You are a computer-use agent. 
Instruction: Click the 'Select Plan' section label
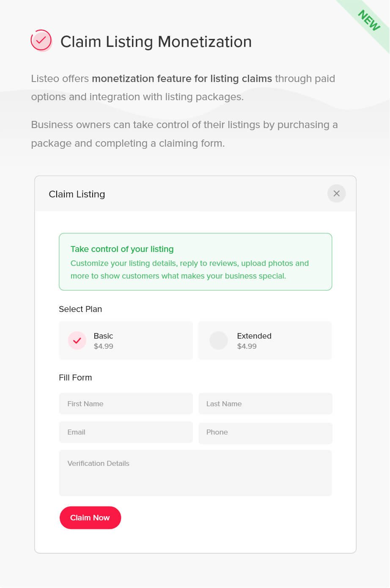click(80, 309)
